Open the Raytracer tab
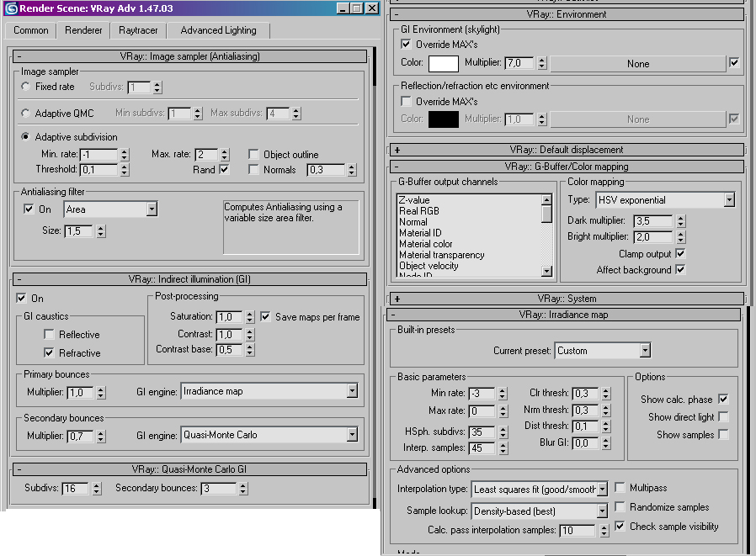 138,30
